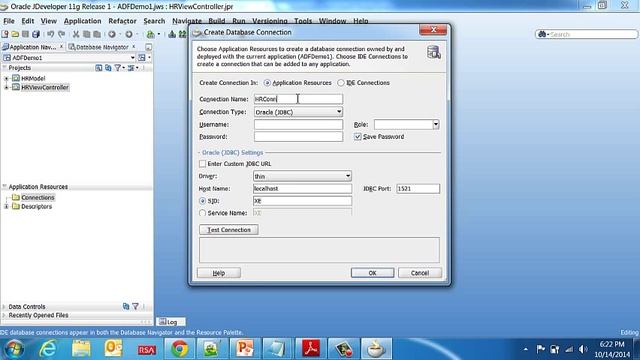640x360 pixels.
Task: Click the Undo toolbar icon
Action: 51,34
